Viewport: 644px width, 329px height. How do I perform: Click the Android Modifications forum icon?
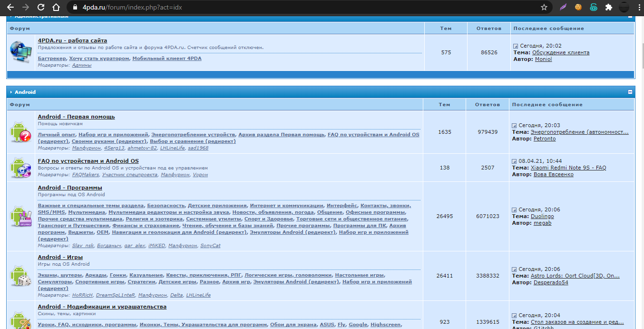[20, 320]
